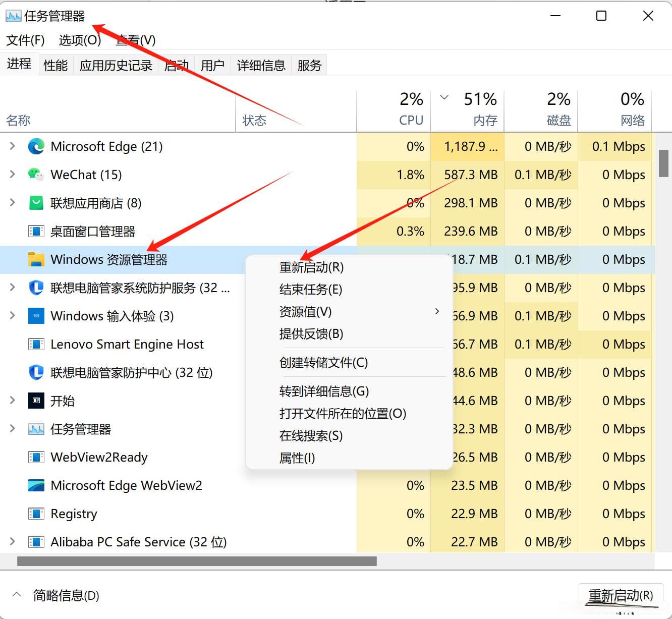The image size is (672, 619).
Task: Sort by the 内存 column header
Action: click(x=467, y=110)
